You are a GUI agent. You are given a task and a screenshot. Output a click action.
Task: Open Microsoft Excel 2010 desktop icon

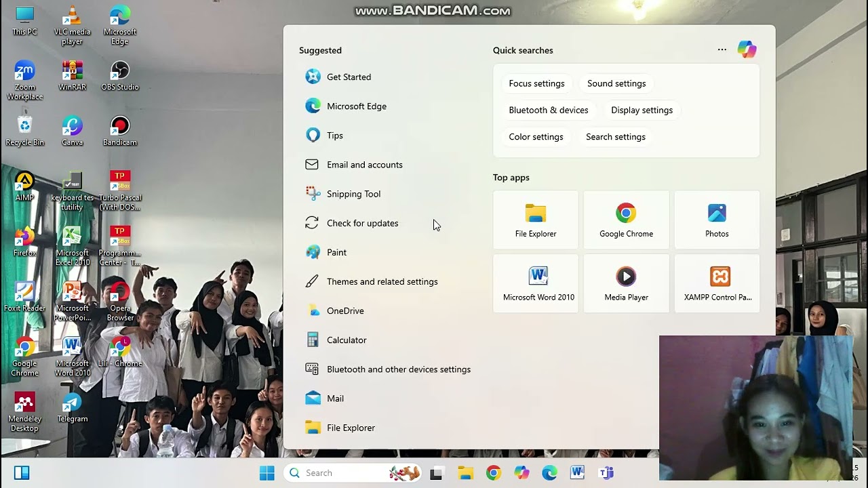(72, 247)
